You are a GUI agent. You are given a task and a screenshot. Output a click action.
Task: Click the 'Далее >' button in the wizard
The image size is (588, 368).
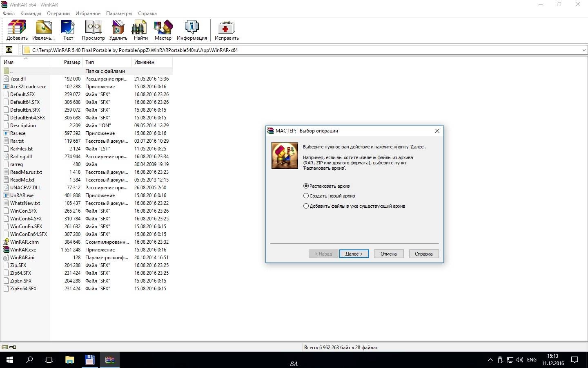click(x=354, y=254)
